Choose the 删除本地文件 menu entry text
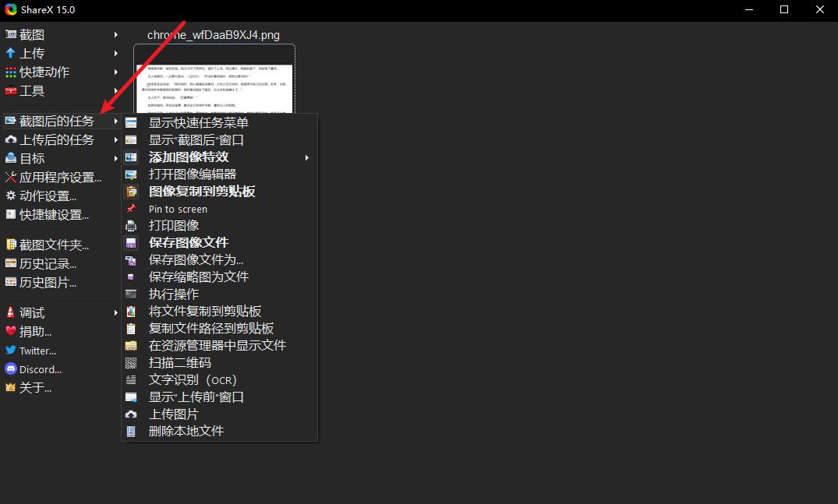This screenshot has height=504, width=838. [x=186, y=432]
